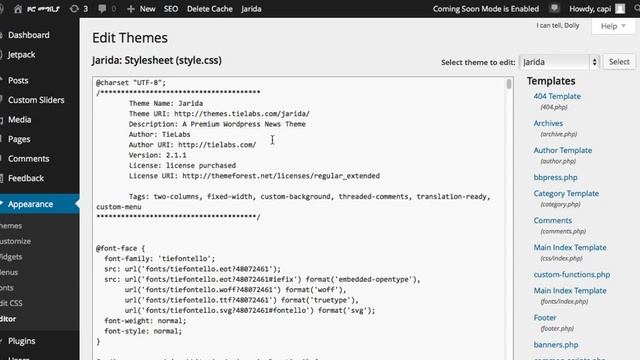The image size is (640, 360).
Task: Expand the Help dropdown tab
Action: click(x=613, y=26)
